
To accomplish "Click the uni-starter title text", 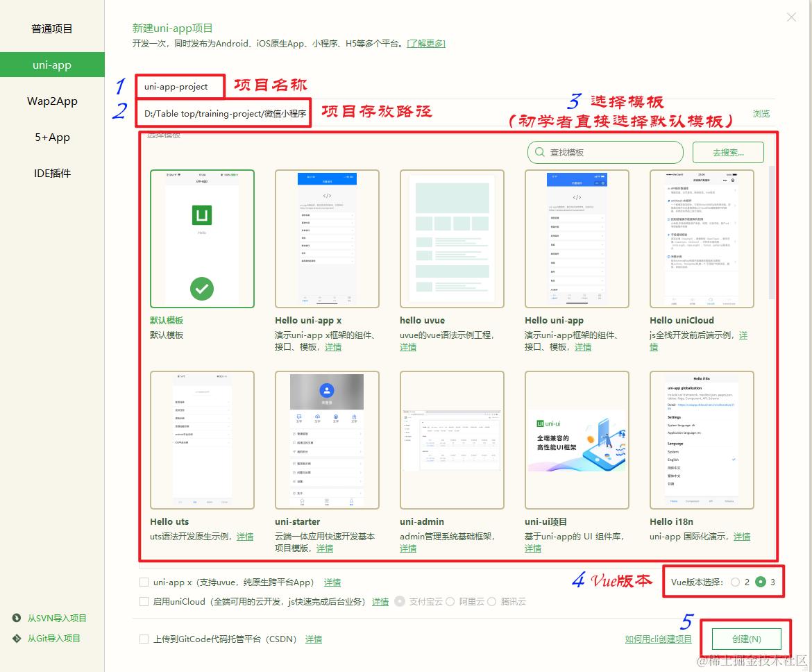I will point(297,522).
